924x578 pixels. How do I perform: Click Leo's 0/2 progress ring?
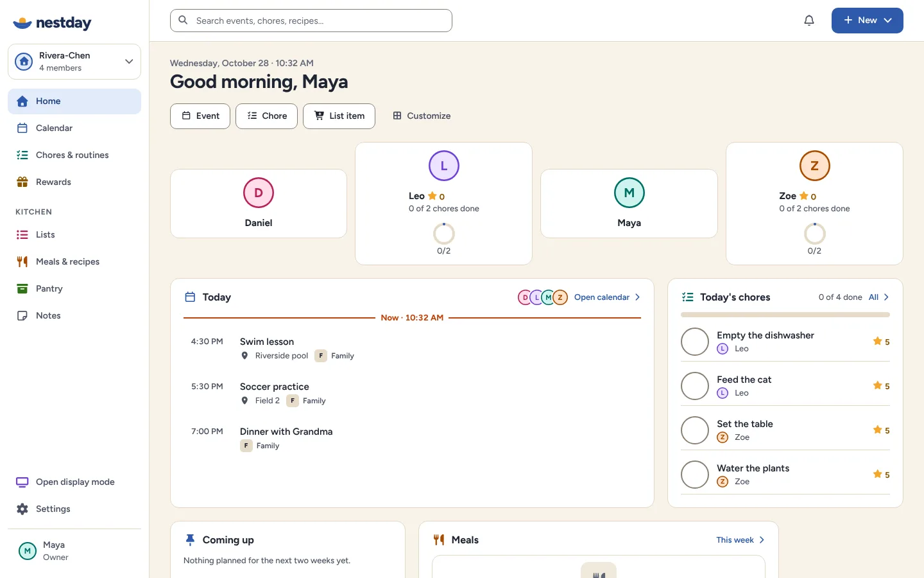(x=444, y=234)
